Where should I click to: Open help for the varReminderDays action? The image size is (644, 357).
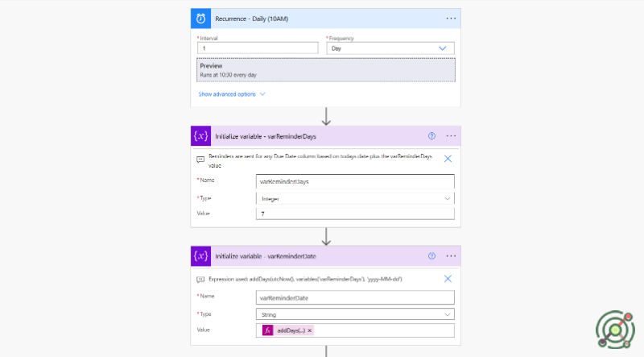tap(431, 136)
